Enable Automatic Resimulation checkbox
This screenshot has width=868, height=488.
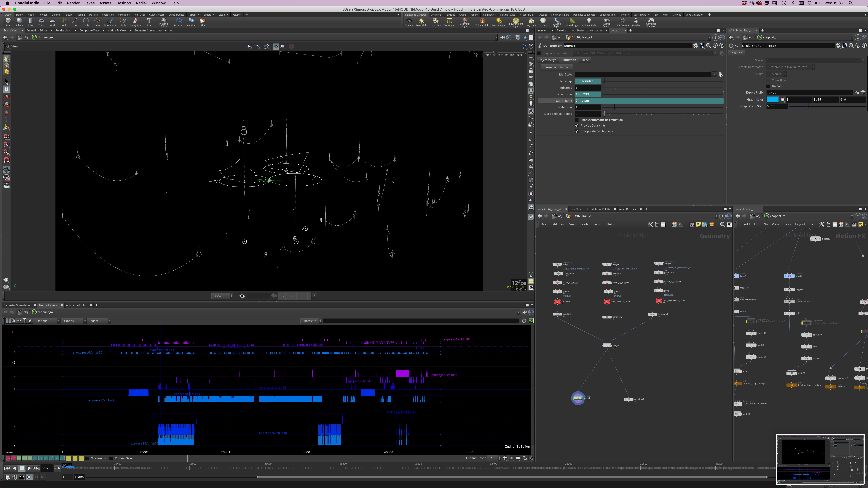[x=577, y=120]
